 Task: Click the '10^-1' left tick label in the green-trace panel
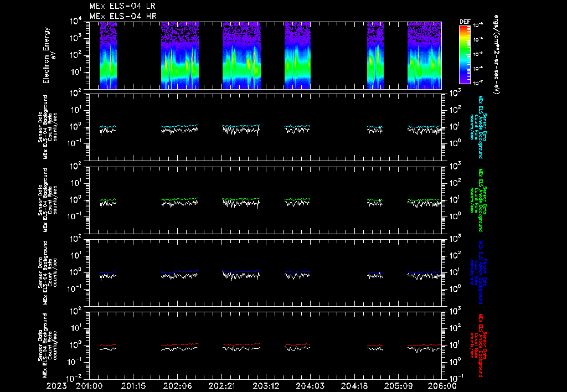[75, 216]
